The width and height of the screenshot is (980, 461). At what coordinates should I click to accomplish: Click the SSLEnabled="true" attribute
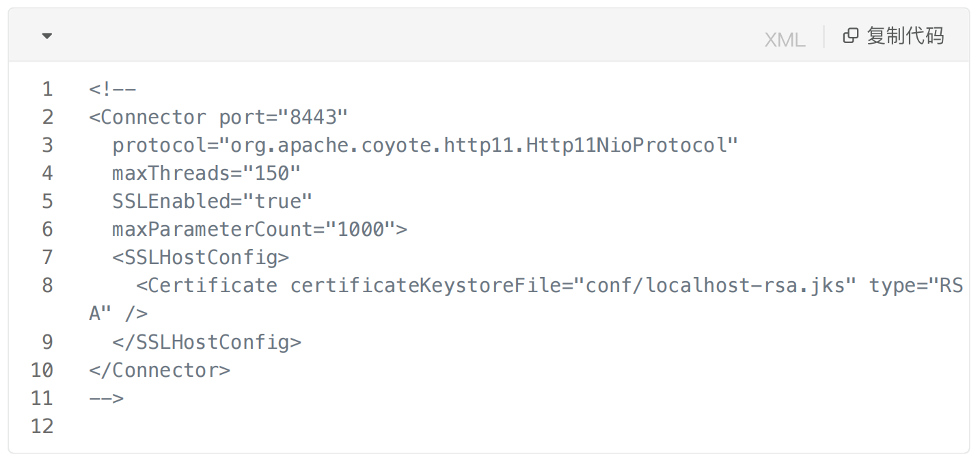point(212,201)
